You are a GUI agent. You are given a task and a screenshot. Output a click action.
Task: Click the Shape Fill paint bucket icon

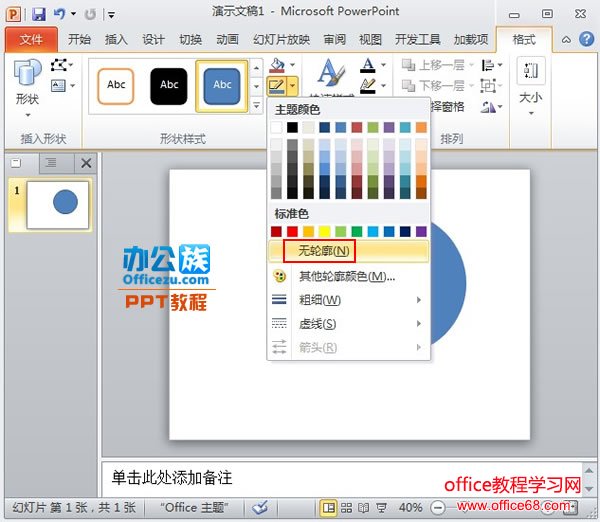point(277,65)
